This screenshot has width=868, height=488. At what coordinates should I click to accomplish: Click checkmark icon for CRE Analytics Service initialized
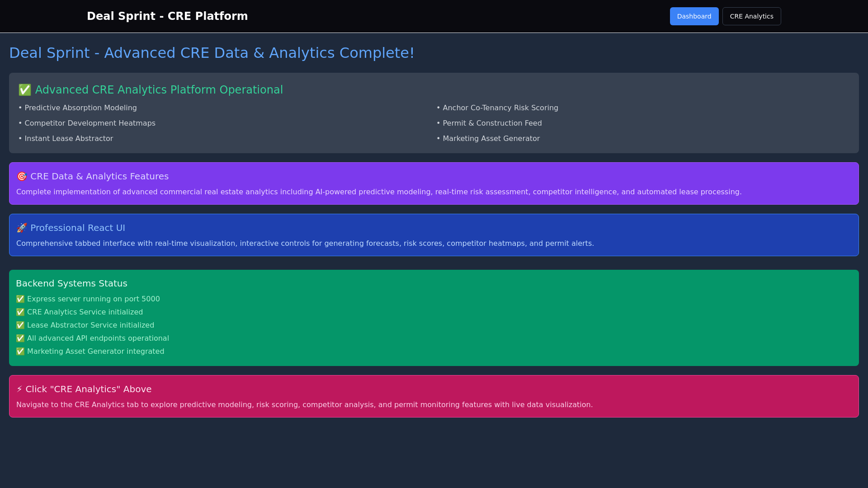20,312
